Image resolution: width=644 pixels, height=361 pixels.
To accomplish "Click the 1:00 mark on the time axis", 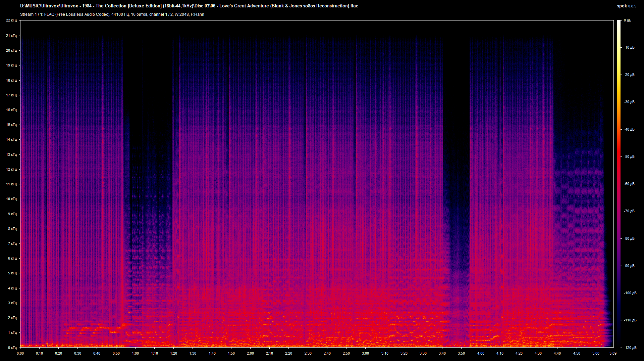I will (136, 353).
